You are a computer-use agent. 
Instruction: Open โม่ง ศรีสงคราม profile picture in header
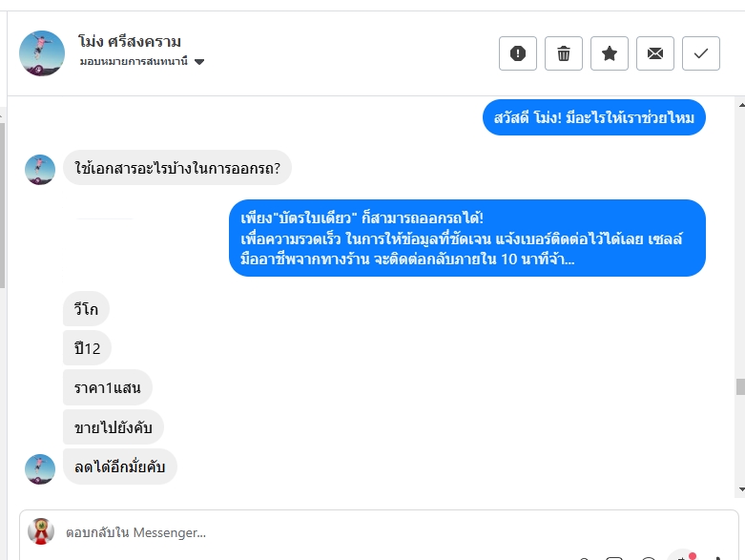(x=42, y=53)
